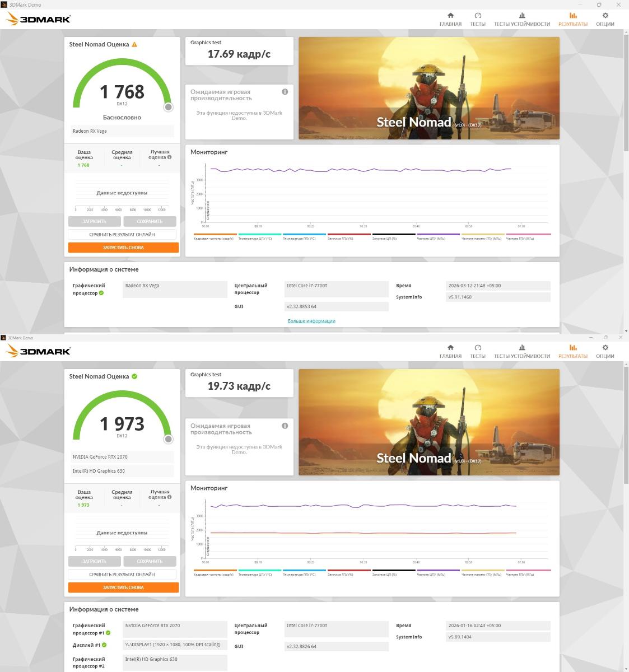The height and width of the screenshot is (672, 629).
Task: Click green check next to Графический процессор Radeon RX Vega
Action: (101, 293)
